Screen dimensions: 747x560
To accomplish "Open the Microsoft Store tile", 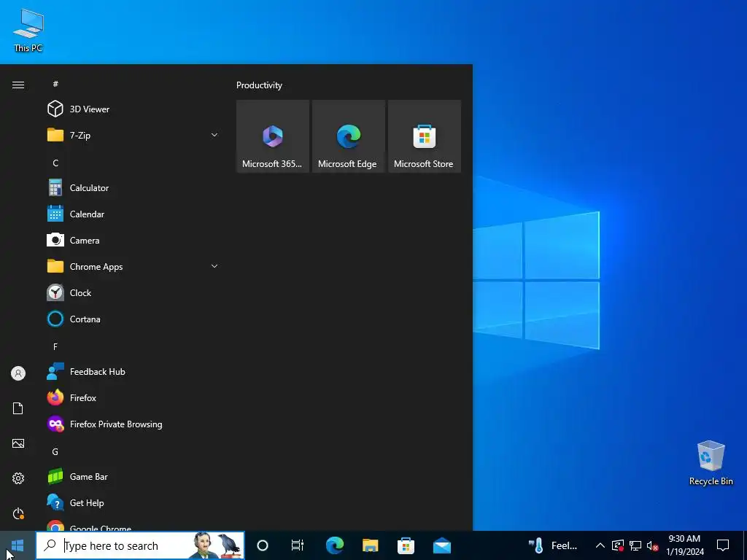I will 425,136.
